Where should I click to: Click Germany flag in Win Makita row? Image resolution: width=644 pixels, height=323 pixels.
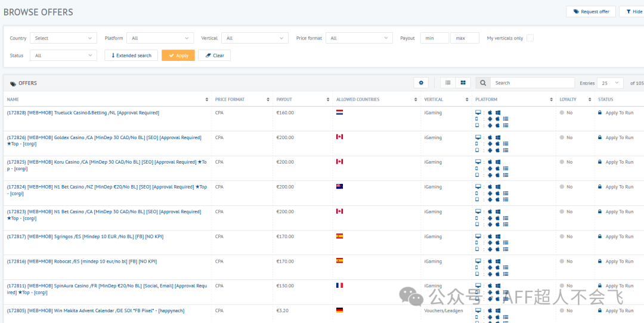pos(339,310)
